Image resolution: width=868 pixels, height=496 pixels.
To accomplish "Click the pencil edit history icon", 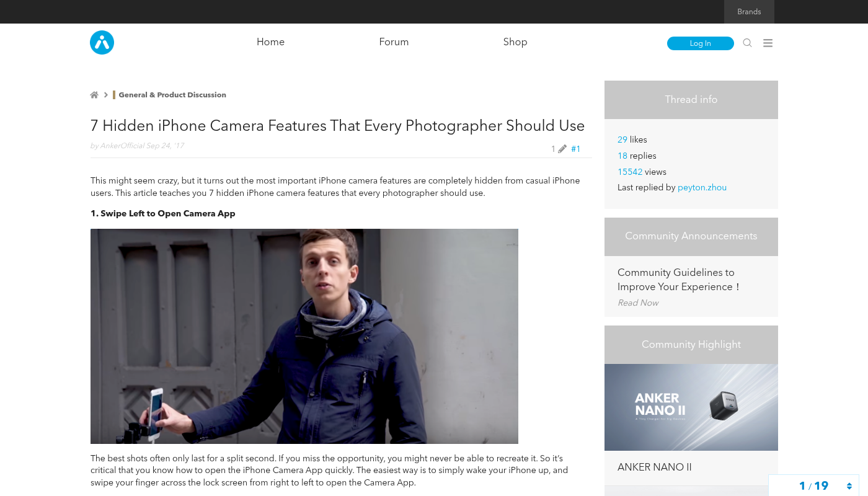I will (562, 149).
